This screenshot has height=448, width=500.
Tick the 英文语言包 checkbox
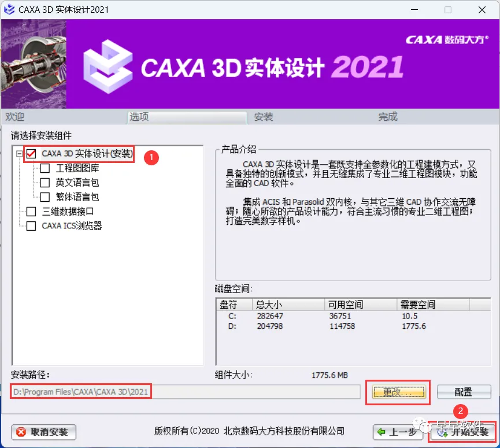[x=45, y=183]
